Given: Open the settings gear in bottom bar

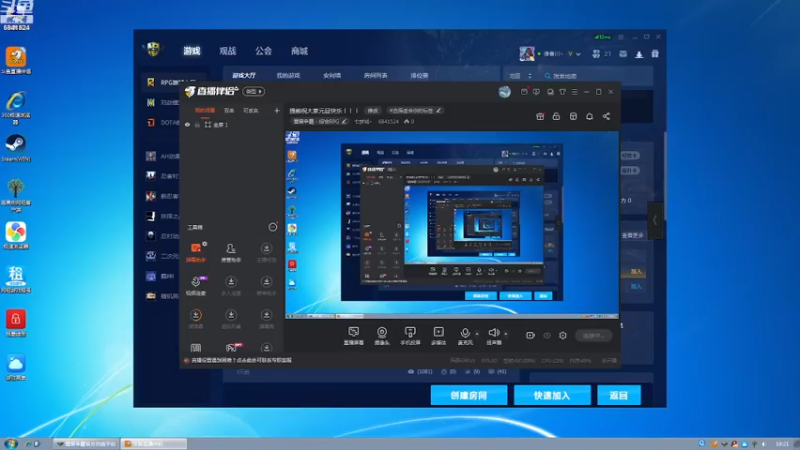Looking at the screenshot, I should pyautogui.click(x=563, y=335).
